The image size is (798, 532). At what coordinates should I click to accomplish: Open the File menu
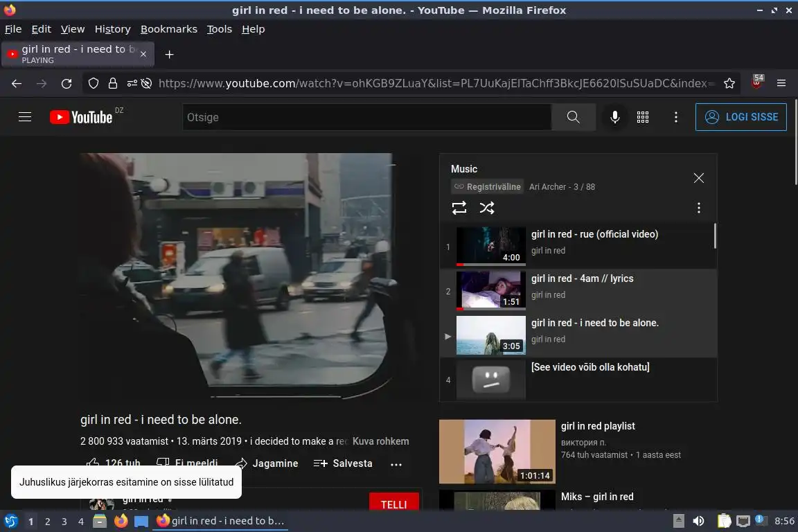(x=13, y=29)
